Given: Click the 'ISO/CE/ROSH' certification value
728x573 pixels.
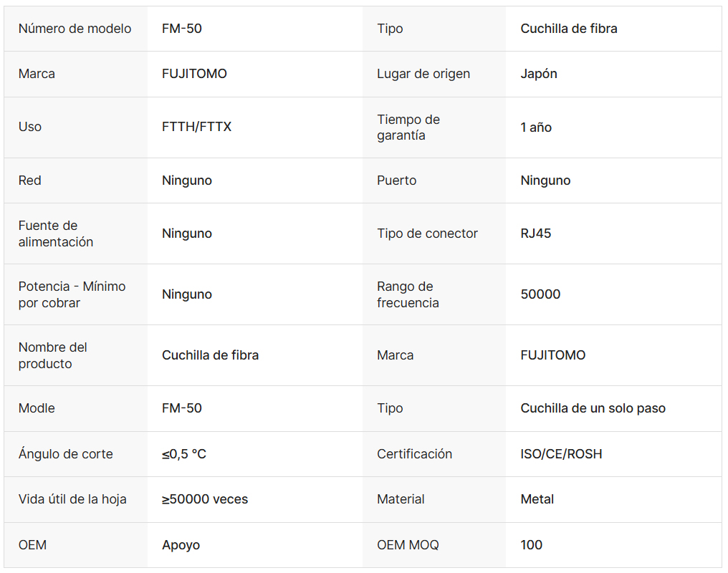Looking at the screenshot, I should click(561, 454).
